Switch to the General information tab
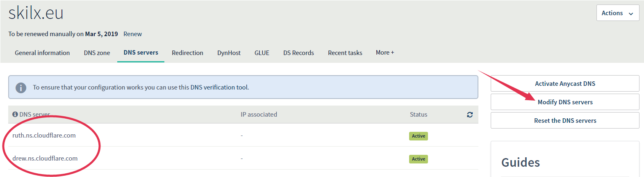This screenshot has height=177, width=644. pyautogui.click(x=42, y=53)
